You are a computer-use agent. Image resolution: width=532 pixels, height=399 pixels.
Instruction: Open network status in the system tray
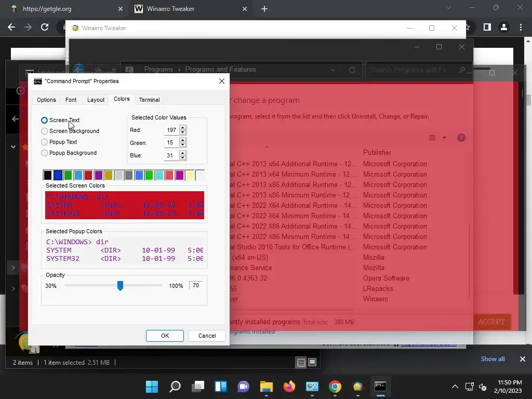point(470,387)
